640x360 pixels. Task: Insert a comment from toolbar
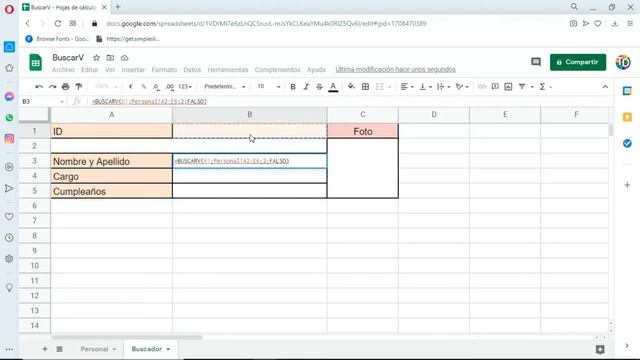pyautogui.click(x=495, y=87)
